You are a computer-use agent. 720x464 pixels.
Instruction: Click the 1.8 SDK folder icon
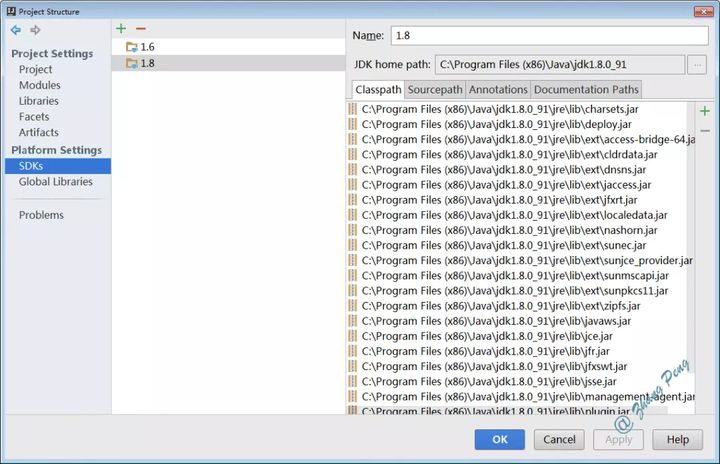point(132,63)
